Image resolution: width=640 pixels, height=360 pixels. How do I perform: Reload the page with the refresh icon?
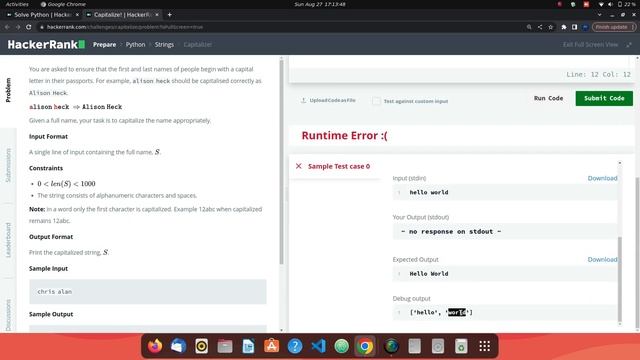point(29,27)
